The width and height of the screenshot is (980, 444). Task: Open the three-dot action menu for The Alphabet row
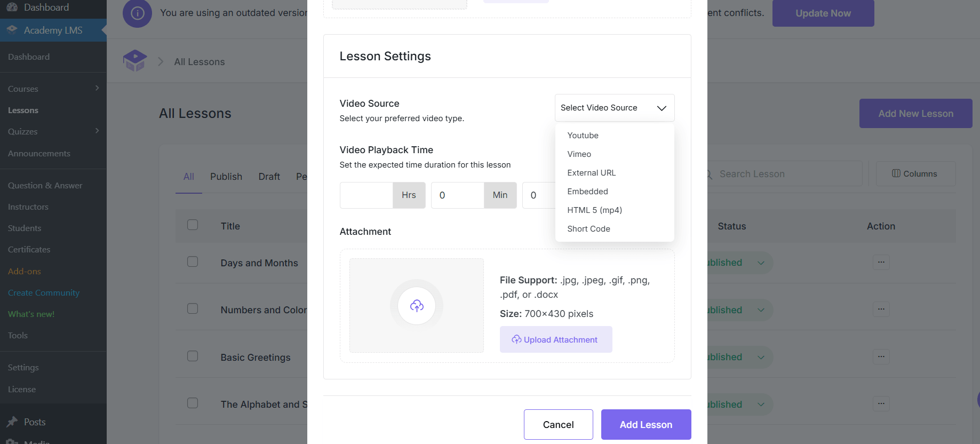(881, 403)
